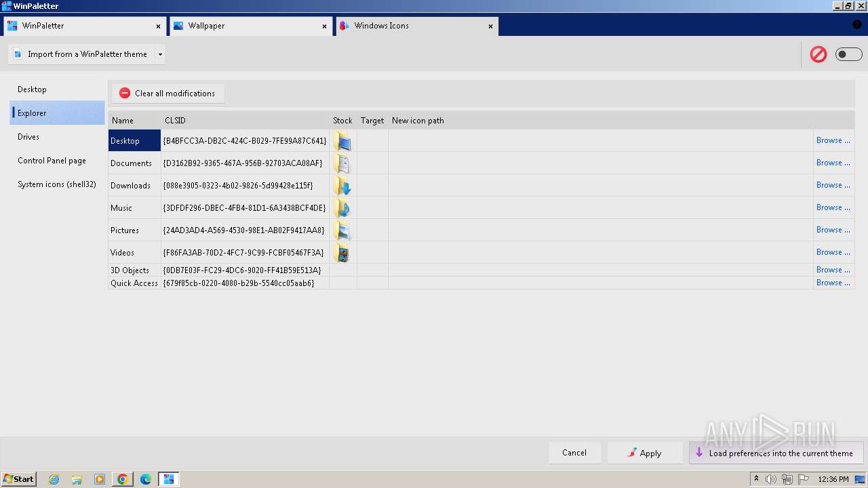Viewport: 868px width, 488px height.
Task: Click the volume speaker tray icon
Action: click(771, 479)
